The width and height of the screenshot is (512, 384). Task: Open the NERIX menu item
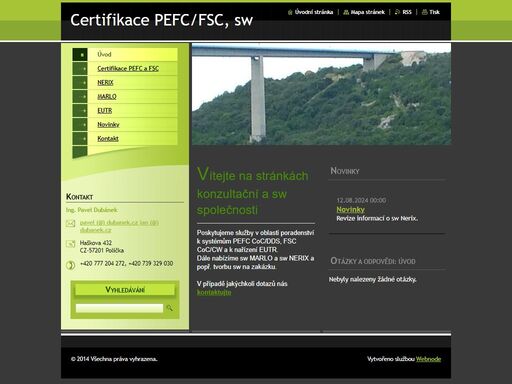tap(105, 82)
